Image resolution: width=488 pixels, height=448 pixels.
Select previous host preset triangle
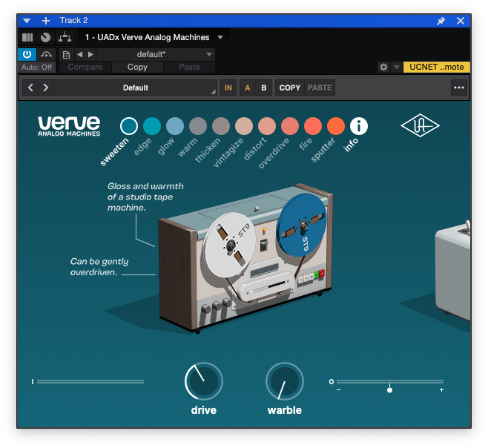tap(79, 54)
